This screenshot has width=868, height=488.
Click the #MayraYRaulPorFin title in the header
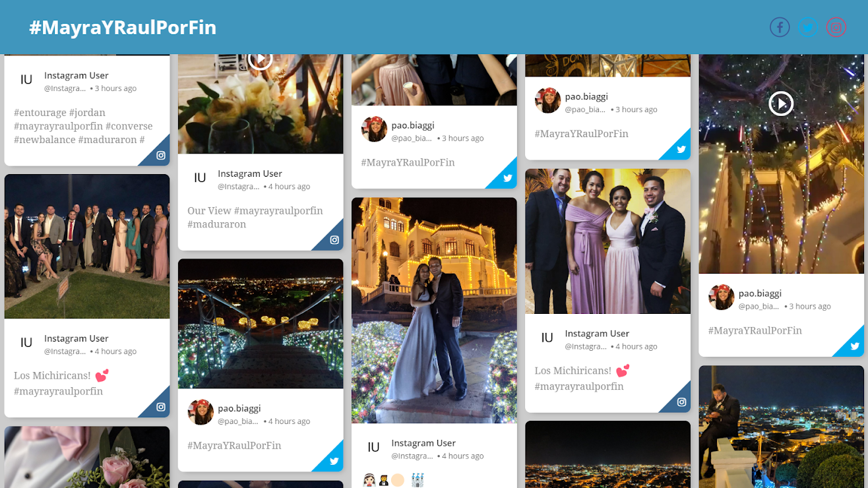pyautogui.click(x=121, y=28)
